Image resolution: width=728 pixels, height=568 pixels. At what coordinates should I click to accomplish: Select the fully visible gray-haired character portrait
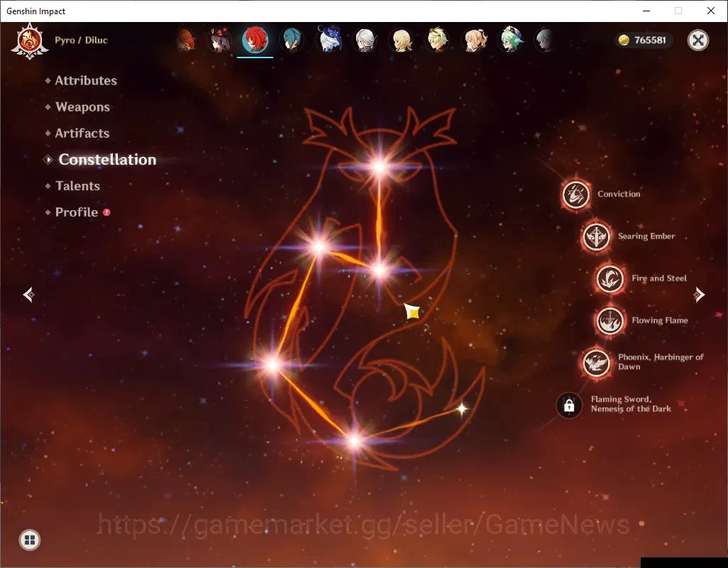[x=365, y=40]
